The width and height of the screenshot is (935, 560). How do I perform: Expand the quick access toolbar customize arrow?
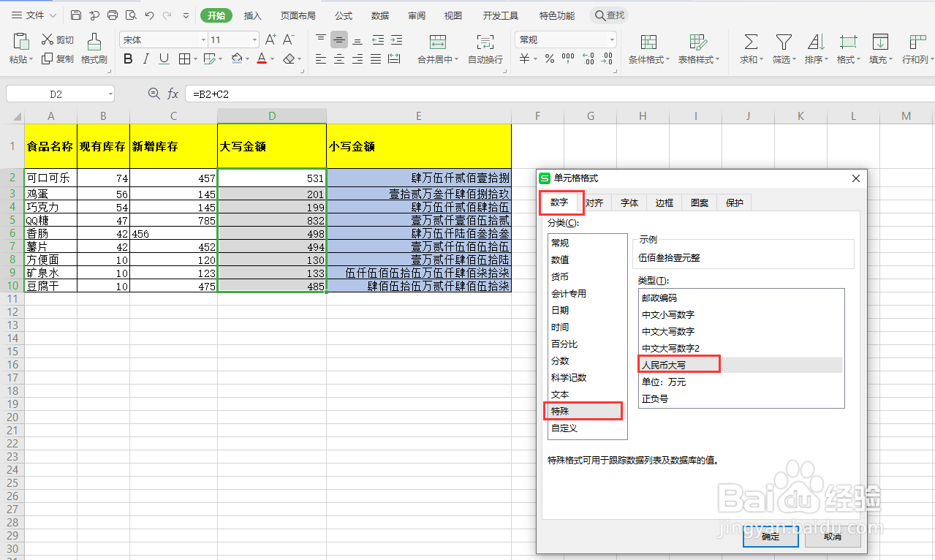coord(186,15)
